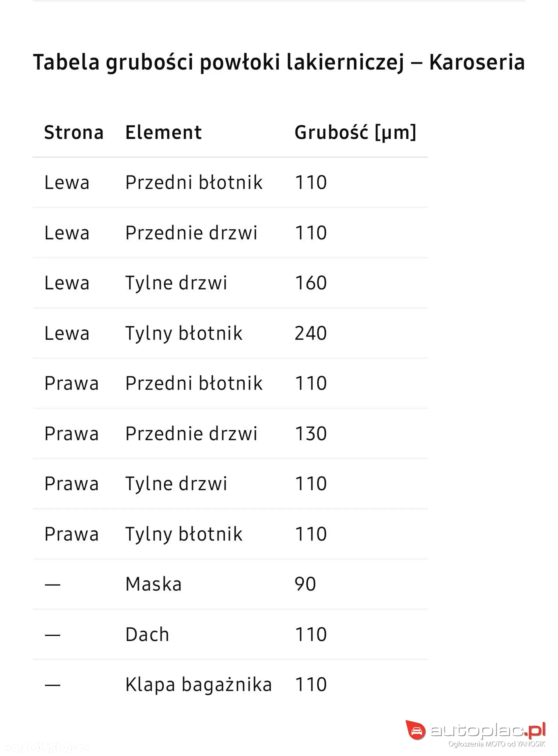The height and width of the screenshot is (756, 558).
Task: Select the Prawa Przedni błotnik element cell
Action: (x=194, y=383)
